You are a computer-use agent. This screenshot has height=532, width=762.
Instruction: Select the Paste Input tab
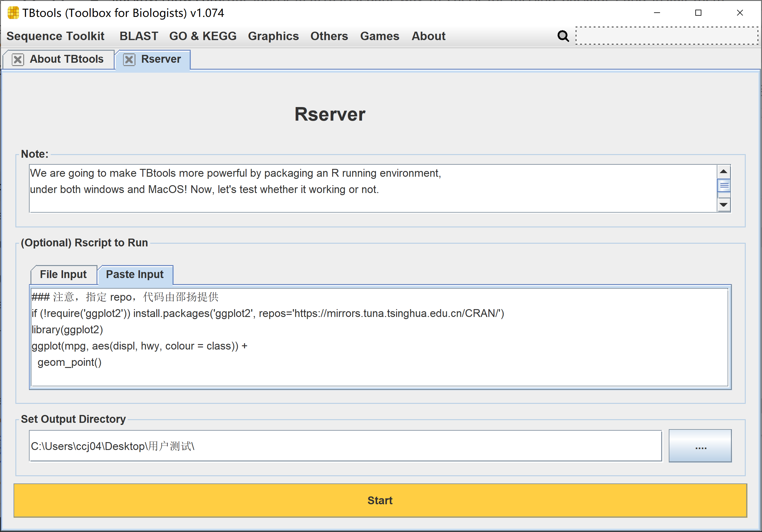pos(135,274)
